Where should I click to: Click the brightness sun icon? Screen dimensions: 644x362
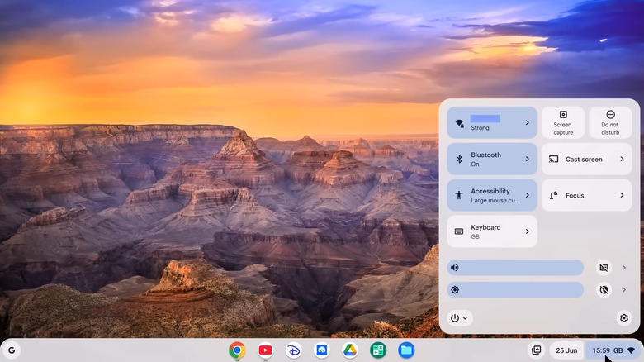(x=455, y=289)
